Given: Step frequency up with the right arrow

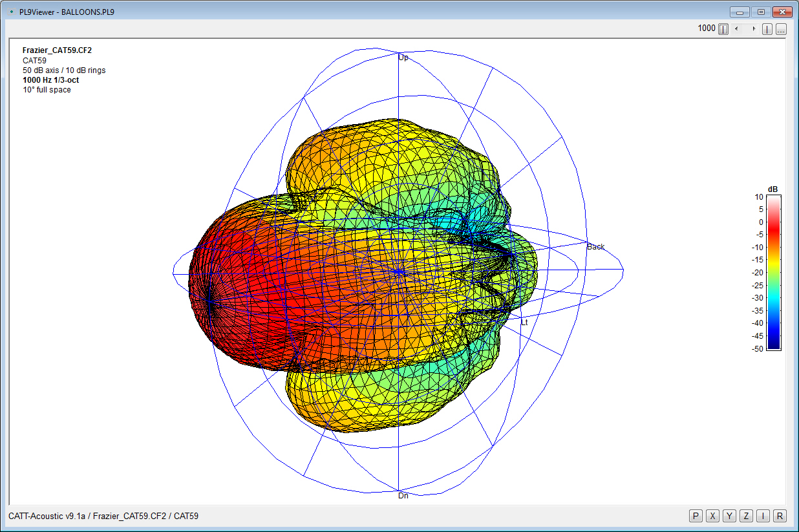Looking at the screenshot, I should point(753,29).
